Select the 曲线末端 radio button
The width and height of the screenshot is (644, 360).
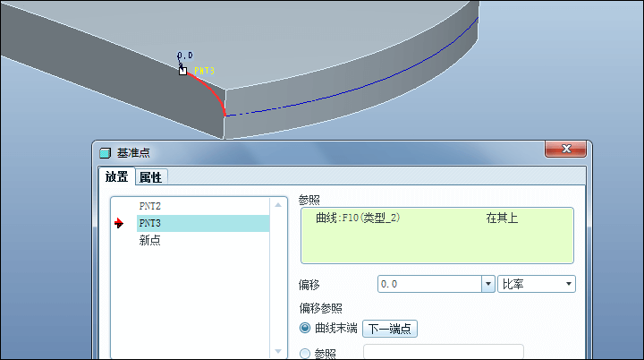[305, 328]
